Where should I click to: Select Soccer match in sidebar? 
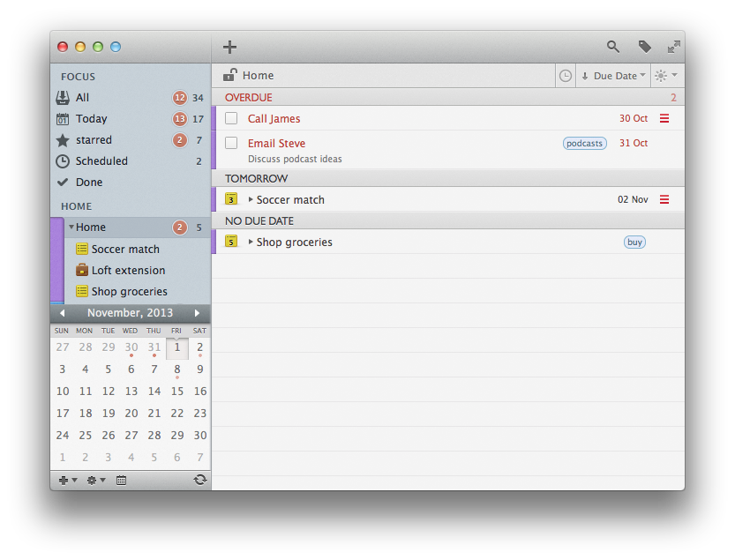(125, 249)
